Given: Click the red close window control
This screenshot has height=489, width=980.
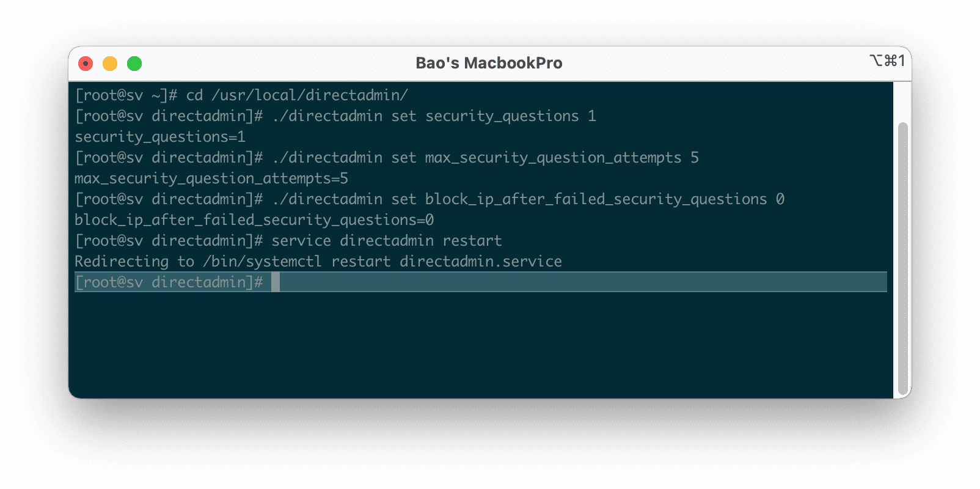Looking at the screenshot, I should pos(86,63).
